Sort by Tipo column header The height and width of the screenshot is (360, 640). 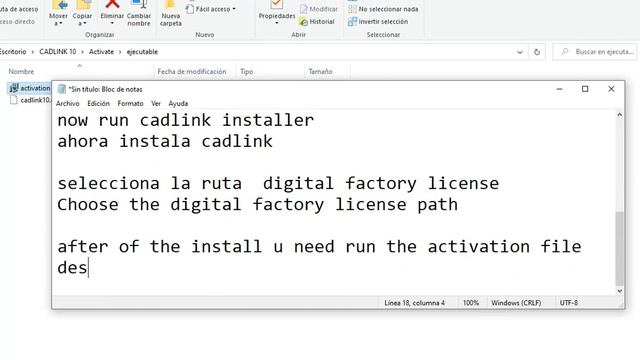tap(247, 71)
